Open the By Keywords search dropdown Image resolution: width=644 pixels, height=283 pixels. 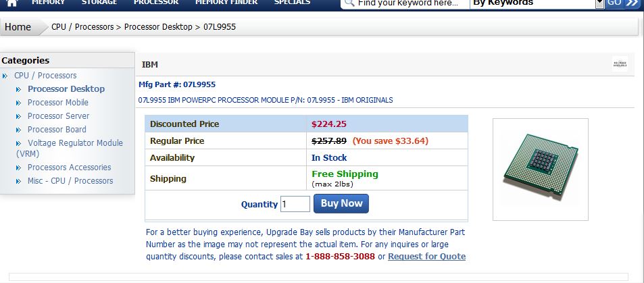pyautogui.click(x=599, y=3)
